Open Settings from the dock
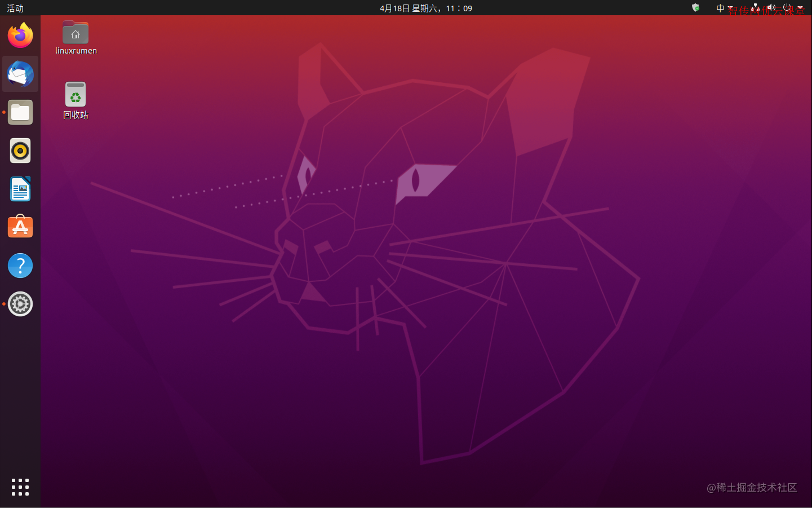This screenshot has width=812, height=508. (20, 304)
